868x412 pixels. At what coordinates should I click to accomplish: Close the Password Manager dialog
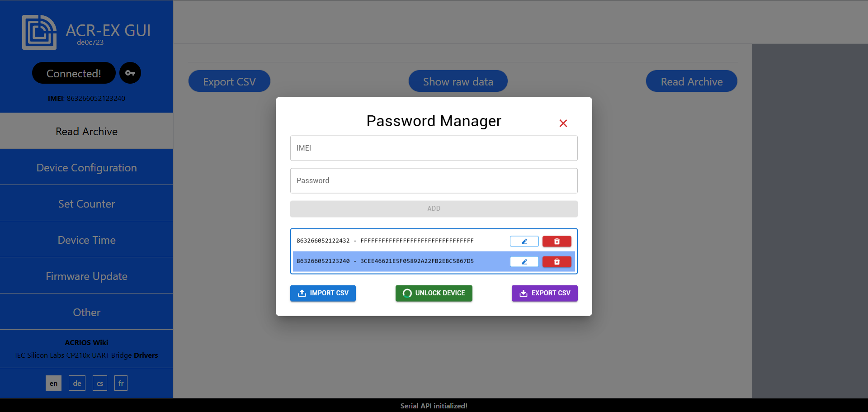pos(563,123)
